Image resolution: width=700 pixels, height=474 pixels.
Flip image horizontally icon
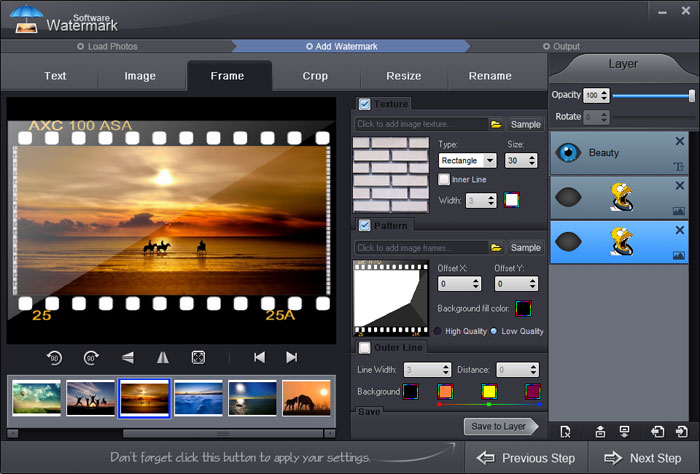(163, 358)
